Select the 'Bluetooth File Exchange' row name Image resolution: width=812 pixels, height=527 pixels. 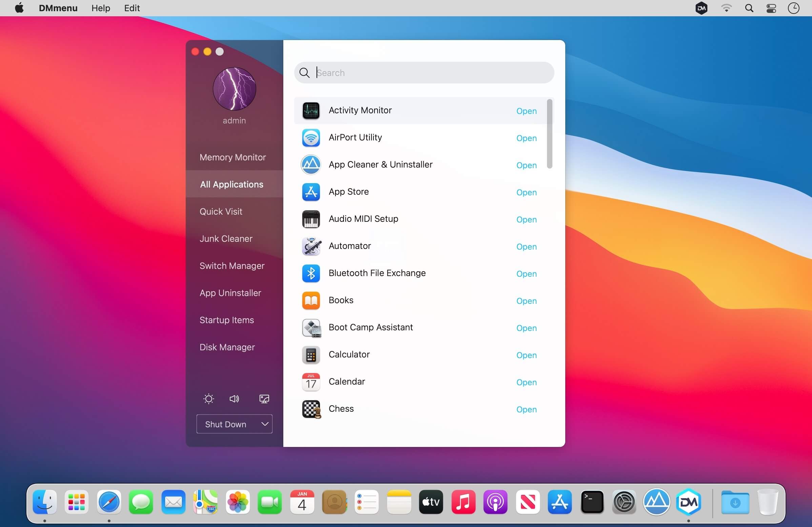[377, 273]
